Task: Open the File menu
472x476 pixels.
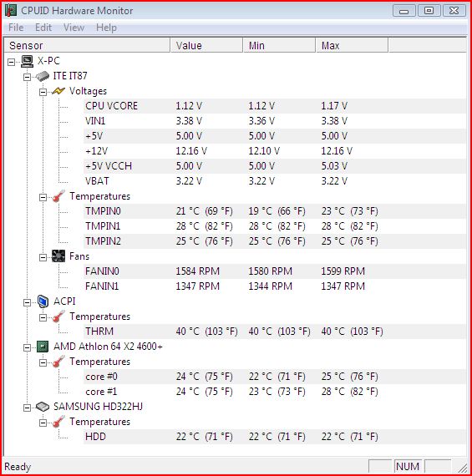Action: 16,28
